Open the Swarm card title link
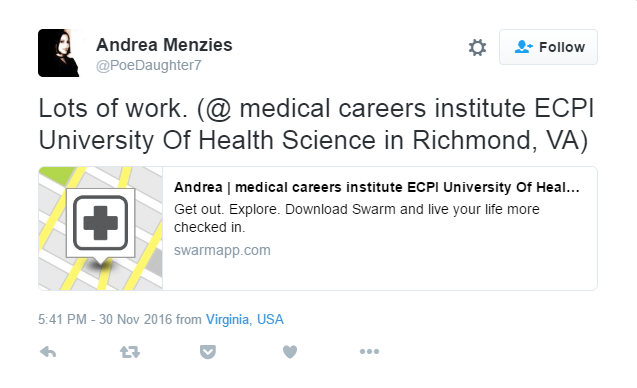Image resolution: width=637 pixels, height=388 pixels. point(377,187)
